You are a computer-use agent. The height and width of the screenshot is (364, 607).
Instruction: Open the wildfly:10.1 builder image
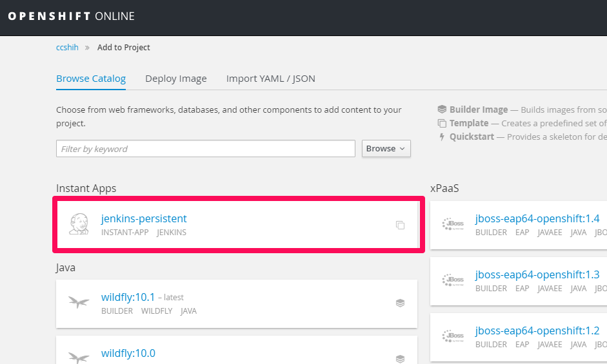pyautogui.click(x=128, y=297)
